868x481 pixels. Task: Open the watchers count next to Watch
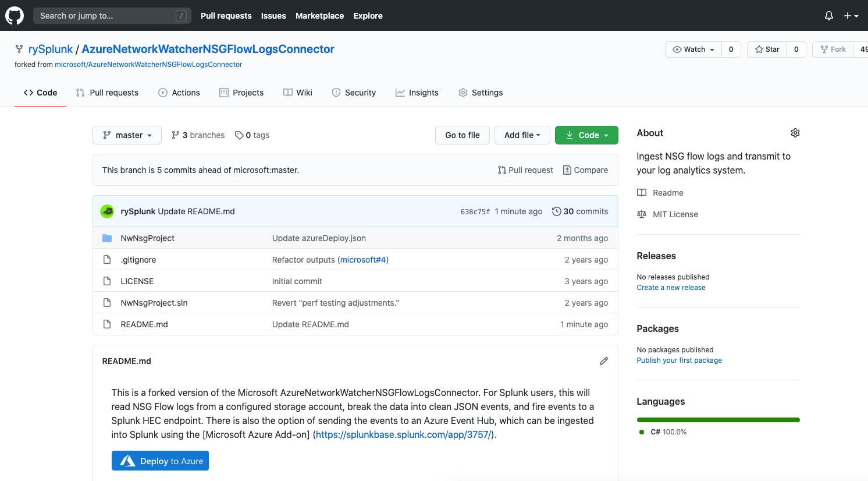click(x=731, y=49)
